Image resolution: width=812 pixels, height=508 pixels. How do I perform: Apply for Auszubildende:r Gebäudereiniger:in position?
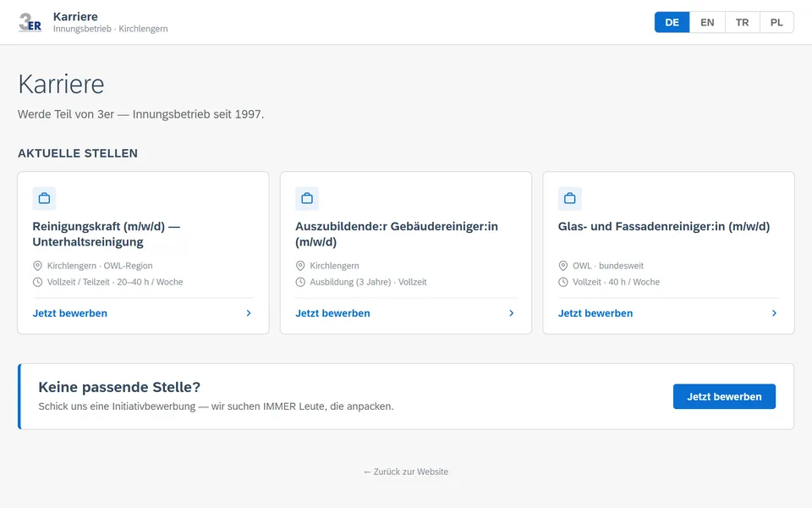tap(332, 313)
